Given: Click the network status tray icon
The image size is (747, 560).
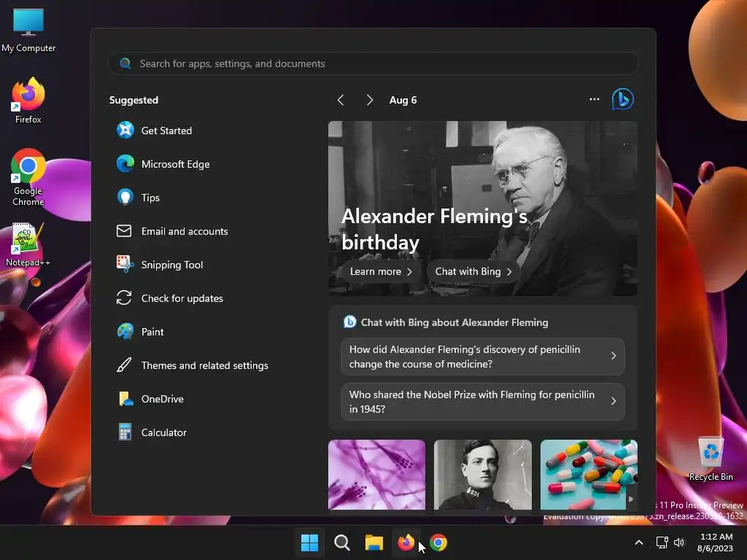Looking at the screenshot, I should [662, 542].
